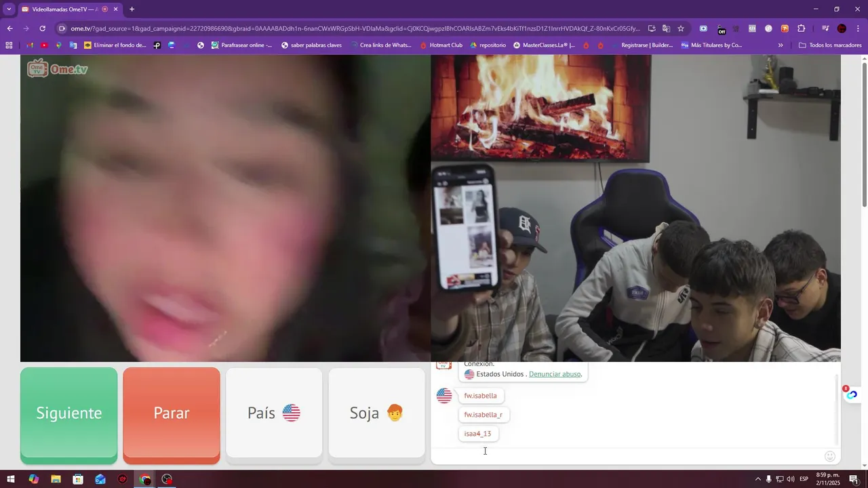Bookmark this page with the star icon
The width and height of the screenshot is (868, 488).
point(681,28)
